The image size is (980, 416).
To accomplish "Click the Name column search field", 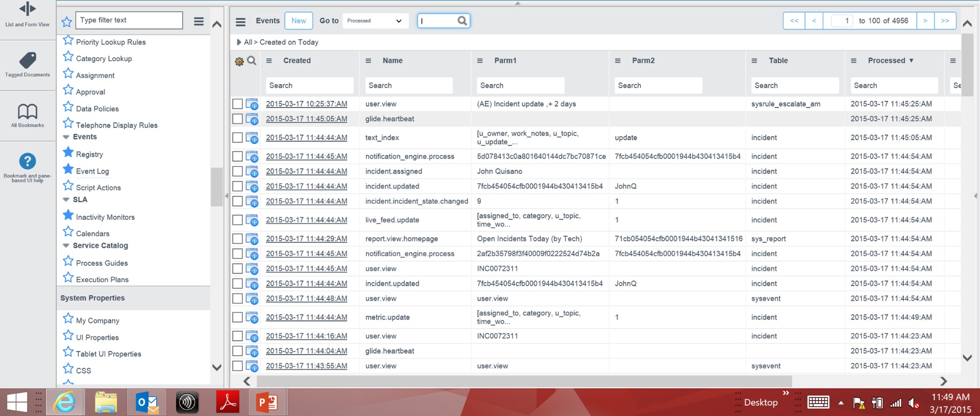I will click(x=409, y=86).
